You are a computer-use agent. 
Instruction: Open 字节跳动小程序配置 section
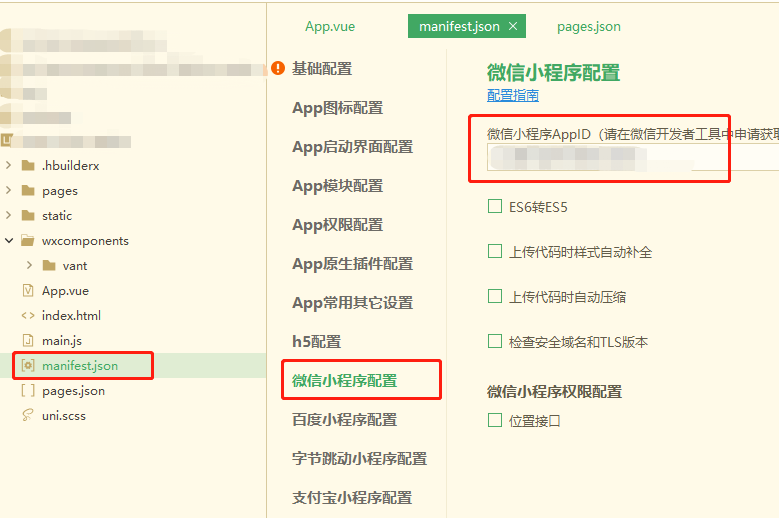tap(360, 458)
